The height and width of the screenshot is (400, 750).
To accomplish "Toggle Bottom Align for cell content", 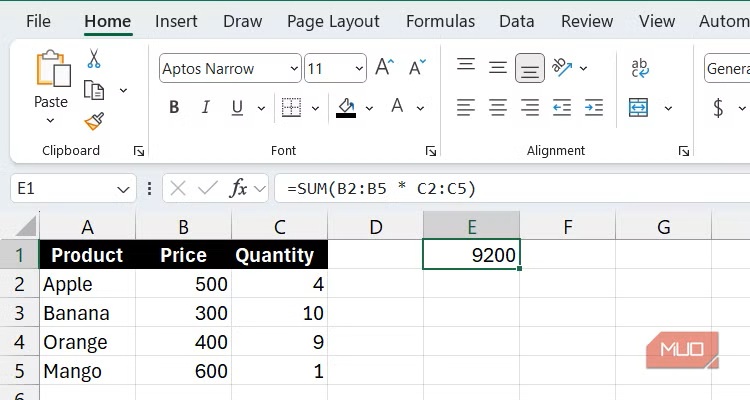I will 530,68.
